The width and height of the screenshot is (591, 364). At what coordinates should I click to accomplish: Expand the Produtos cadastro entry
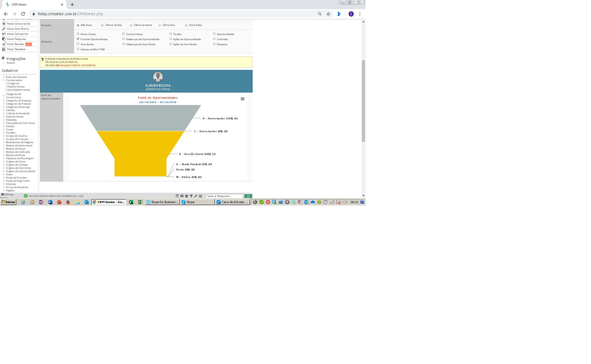tap(11, 184)
